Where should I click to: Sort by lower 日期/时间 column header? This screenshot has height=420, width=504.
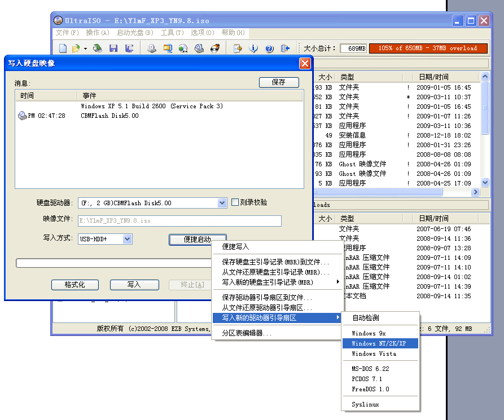(446, 219)
